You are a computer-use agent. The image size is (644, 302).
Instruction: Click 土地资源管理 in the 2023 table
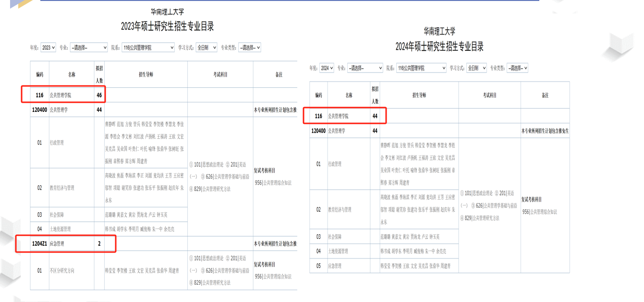[60, 229]
